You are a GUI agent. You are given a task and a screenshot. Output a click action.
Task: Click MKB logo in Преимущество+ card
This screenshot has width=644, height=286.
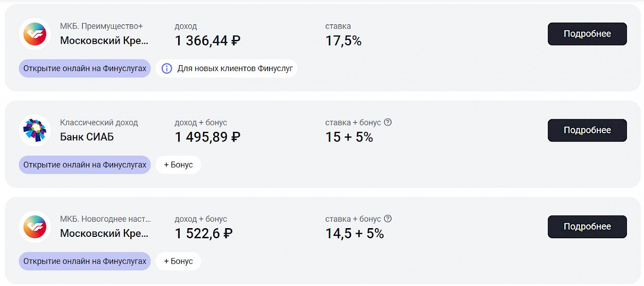coord(35,34)
